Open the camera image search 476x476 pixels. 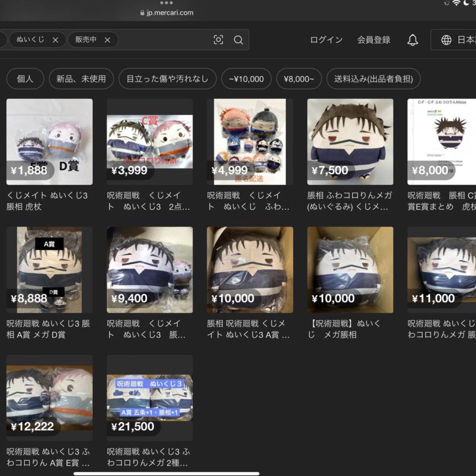coord(219,40)
